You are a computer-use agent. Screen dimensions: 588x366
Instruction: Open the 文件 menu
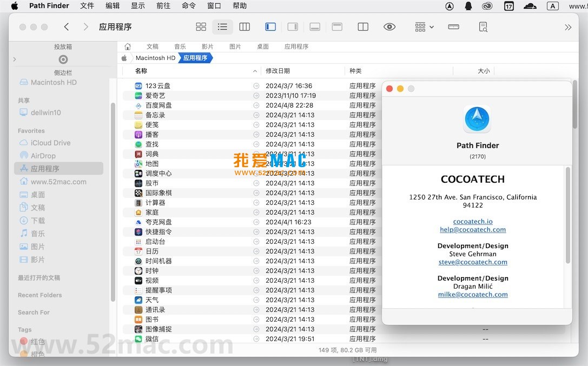[87, 5]
